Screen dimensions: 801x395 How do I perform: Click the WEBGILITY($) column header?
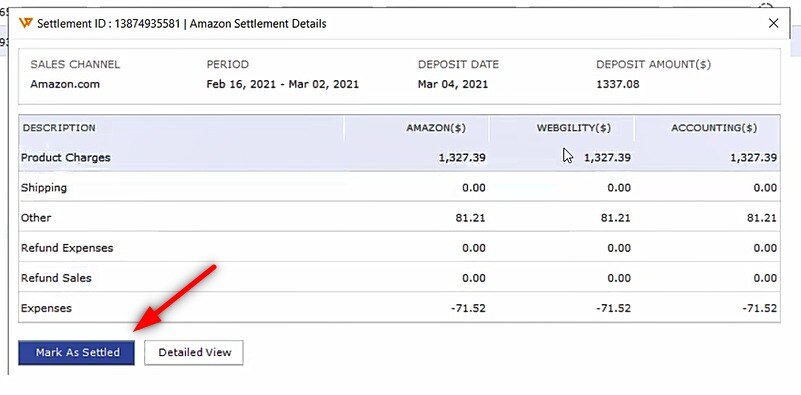point(574,128)
